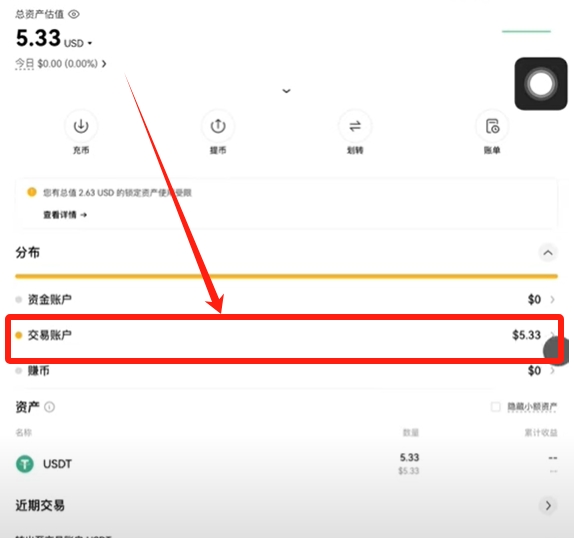Open the 划转 transfer icon
Viewport: 574px width, 538px height.
click(x=355, y=126)
